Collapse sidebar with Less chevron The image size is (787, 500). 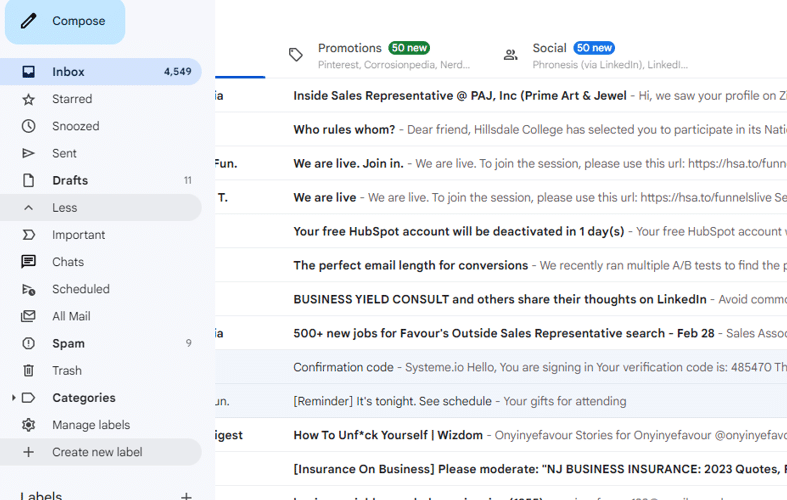[x=29, y=208]
